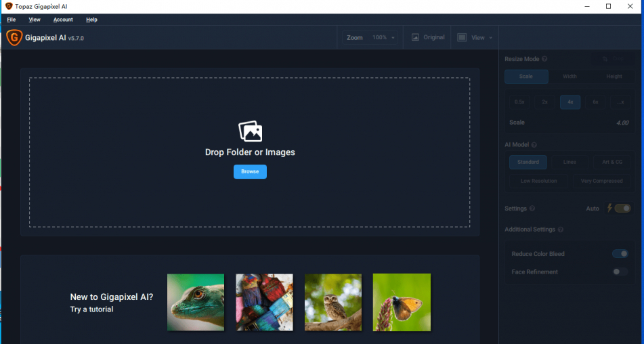Choose the 2x scale preset
The image size is (644, 344).
tap(544, 102)
